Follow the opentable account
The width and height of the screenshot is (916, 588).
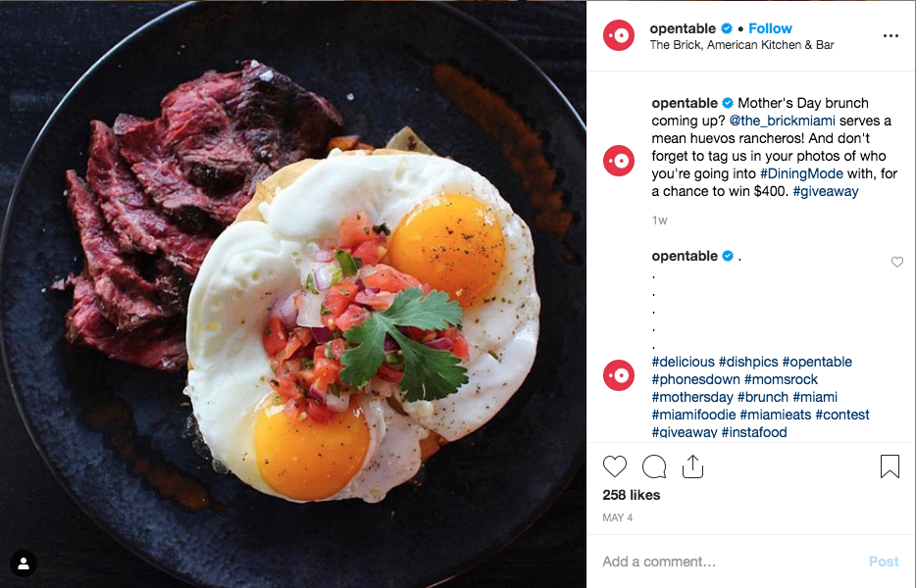point(770,28)
